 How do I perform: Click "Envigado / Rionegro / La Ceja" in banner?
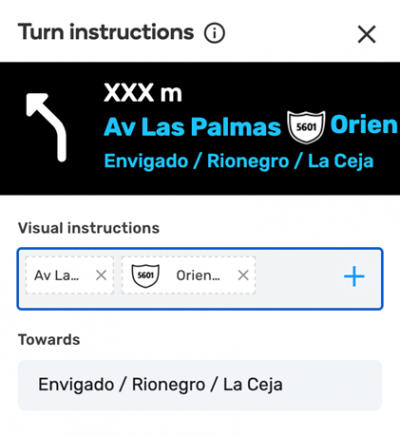[x=239, y=161]
